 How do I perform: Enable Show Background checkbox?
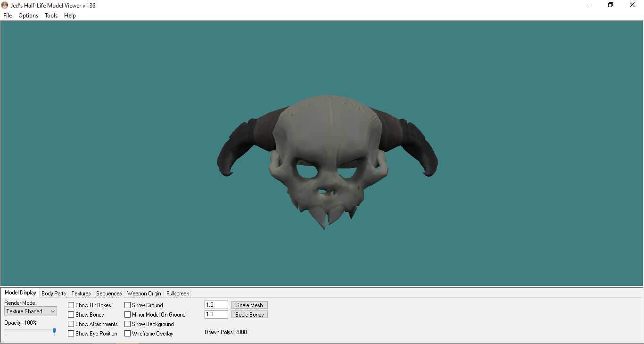tap(149, 324)
